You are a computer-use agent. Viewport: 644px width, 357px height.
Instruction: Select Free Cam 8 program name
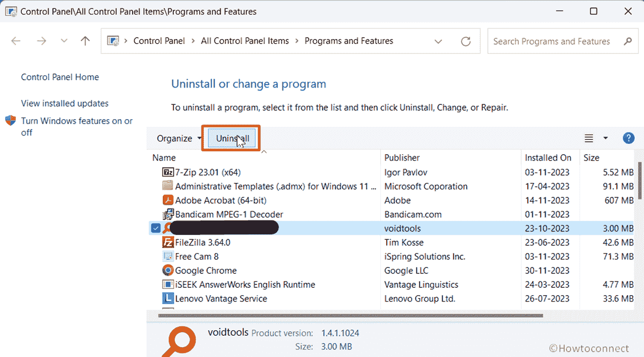point(197,256)
